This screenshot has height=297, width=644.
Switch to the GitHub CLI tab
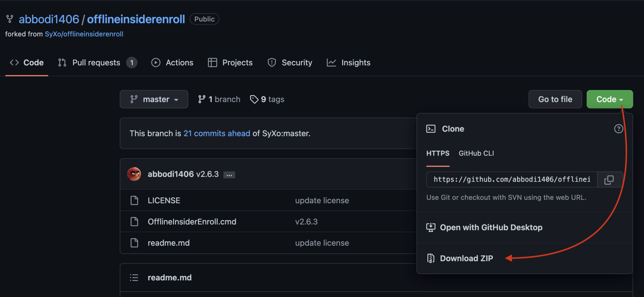(476, 153)
